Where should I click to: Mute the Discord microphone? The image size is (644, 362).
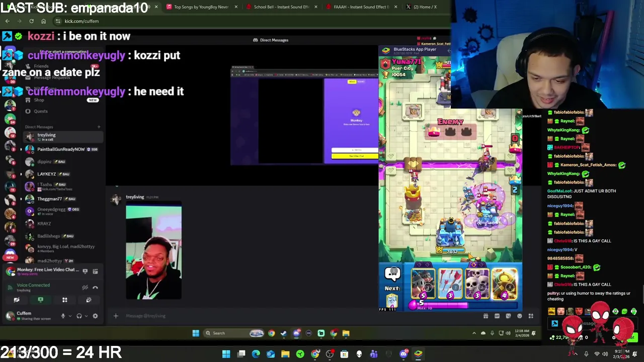pos(63,316)
